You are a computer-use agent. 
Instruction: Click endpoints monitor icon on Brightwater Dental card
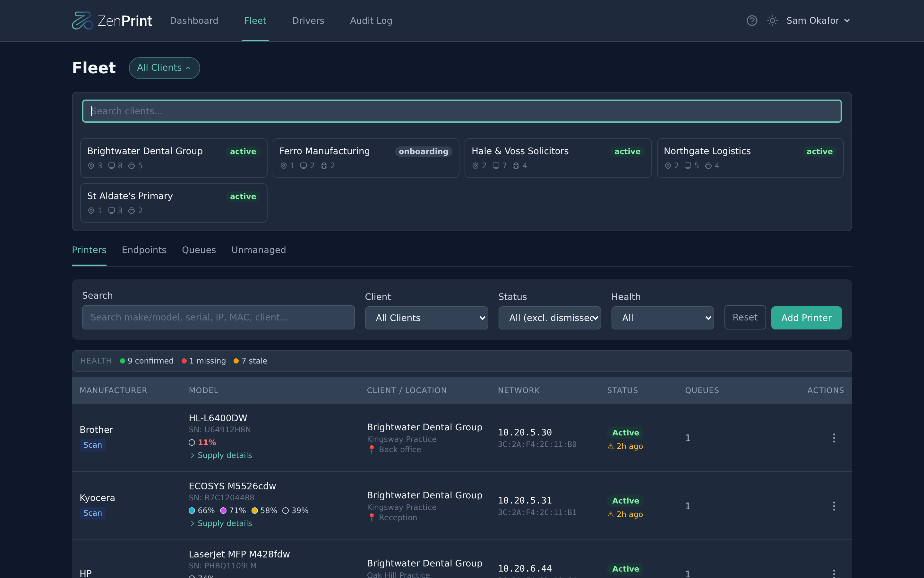pyautogui.click(x=112, y=166)
